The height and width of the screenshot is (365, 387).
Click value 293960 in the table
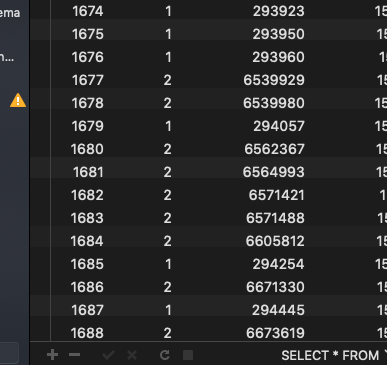pos(279,57)
